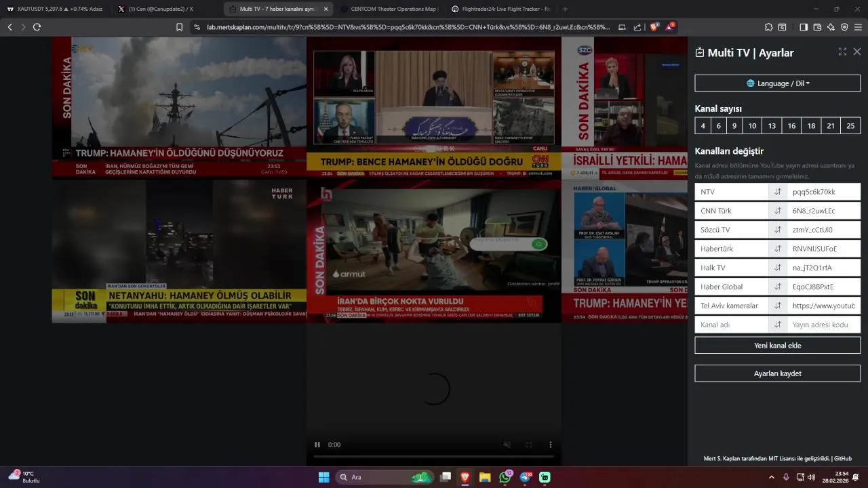Click the sort handle of Tel Aviv kameralar row

pos(778,306)
